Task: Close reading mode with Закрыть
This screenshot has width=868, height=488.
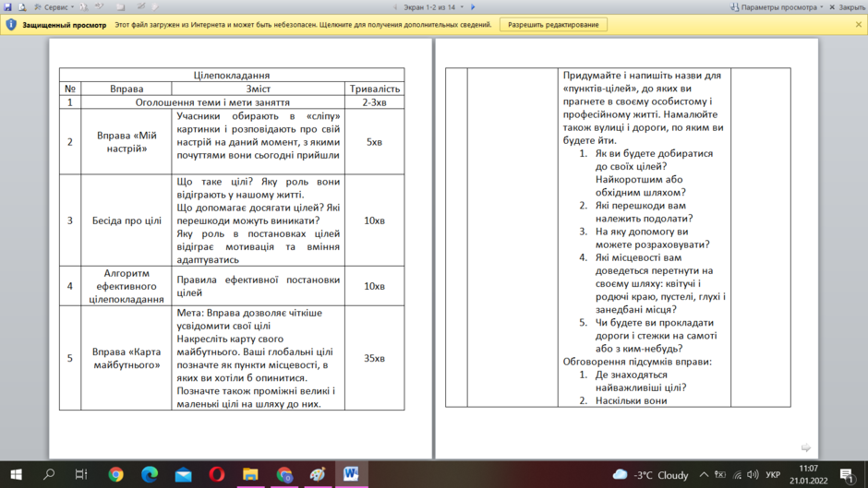Action: (847, 7)
